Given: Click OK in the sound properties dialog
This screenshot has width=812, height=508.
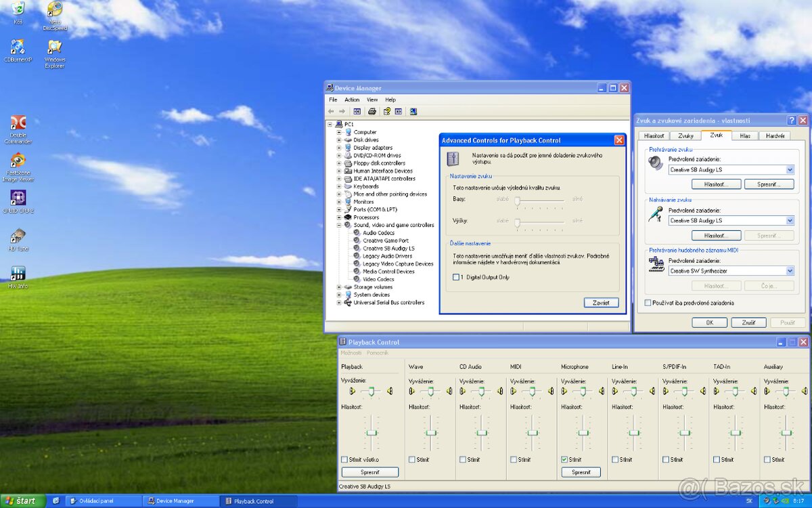Looking at the screenshot, I should [x=710, y=322].
